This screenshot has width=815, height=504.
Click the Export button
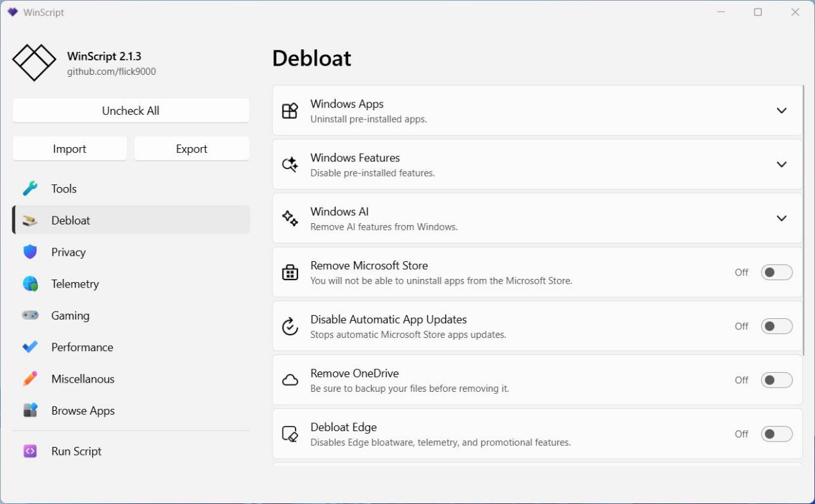coord(192,149)
